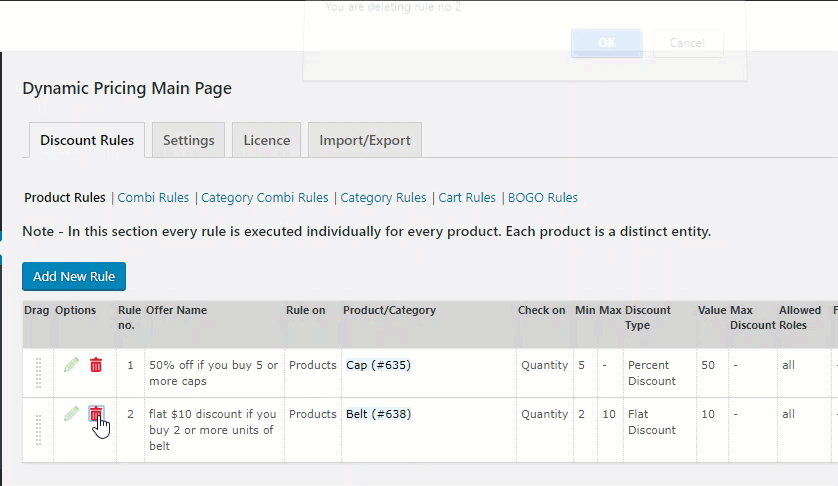The width and height of the screenshot is (838, 486).
Task: Delete rule 2 using the trash icon
Action: pyautogui.click(x=96, y=414)
